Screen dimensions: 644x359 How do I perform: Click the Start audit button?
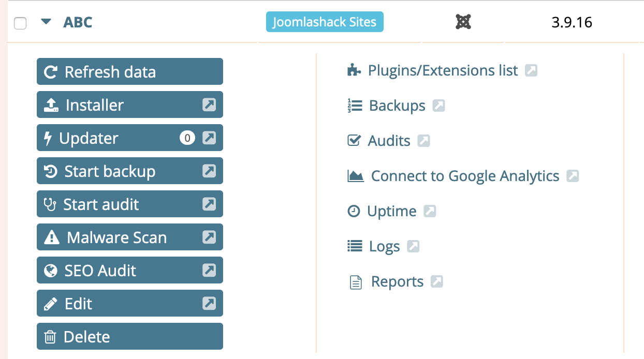click(x=130, y=204)
